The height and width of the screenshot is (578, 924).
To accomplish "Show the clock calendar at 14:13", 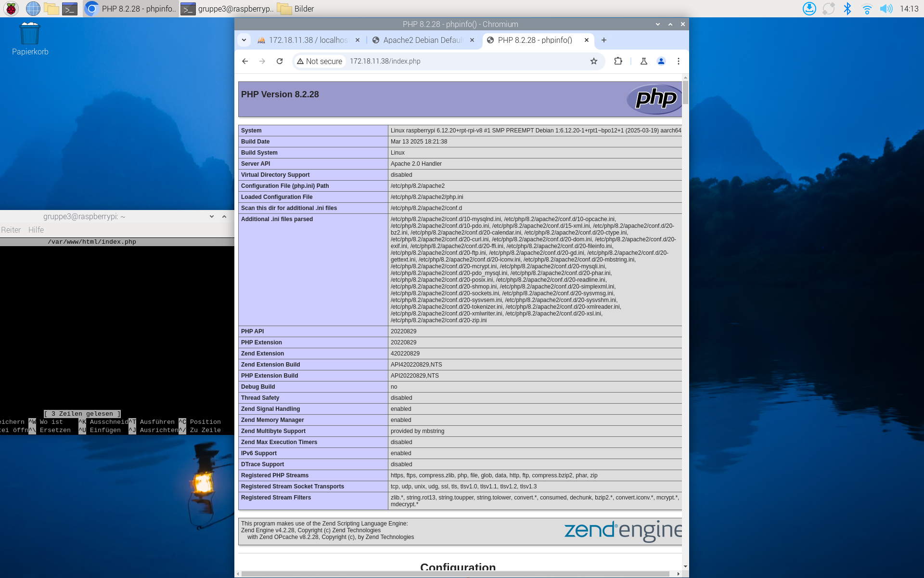I will pos(909,9).
